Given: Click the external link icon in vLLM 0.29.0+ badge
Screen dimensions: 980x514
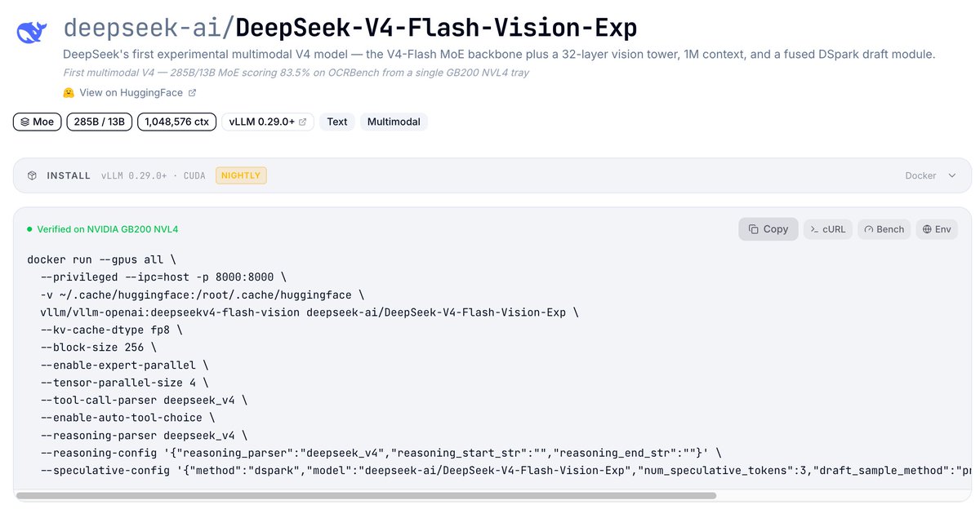Looking at the screenshot, I should tap(303, 122).
